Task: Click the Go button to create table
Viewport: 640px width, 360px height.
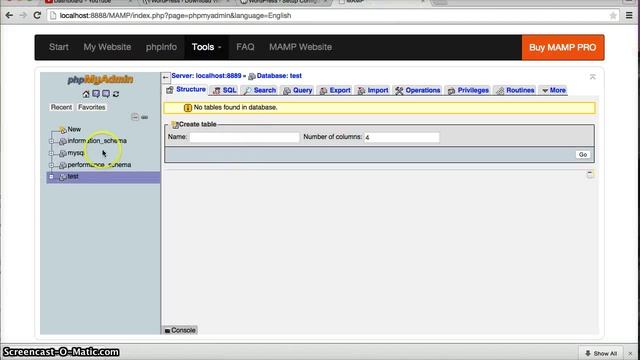Action: (x=583, y=155)
